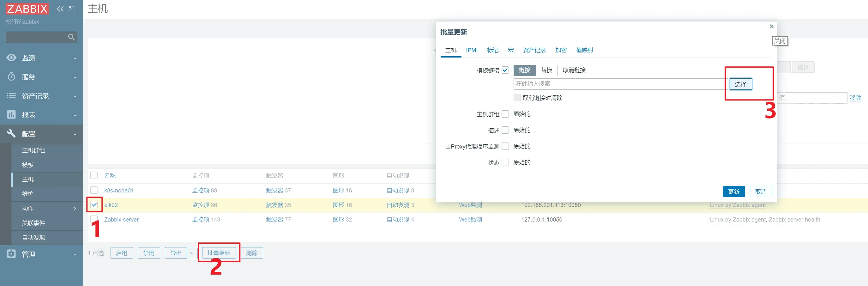868x286 pixels.
Task: Toggle the 模板链接 checkbox in the dialog
Action: [505, 70]
